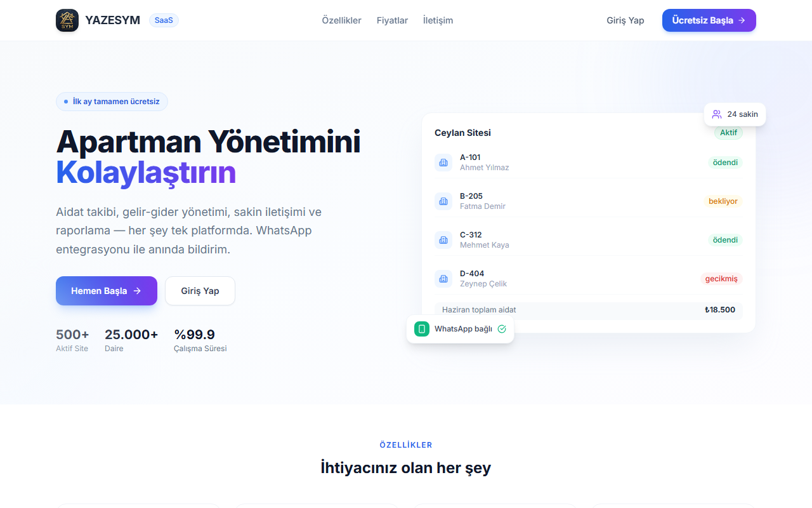Open the Özellikler navigation item

click(341, 20)
